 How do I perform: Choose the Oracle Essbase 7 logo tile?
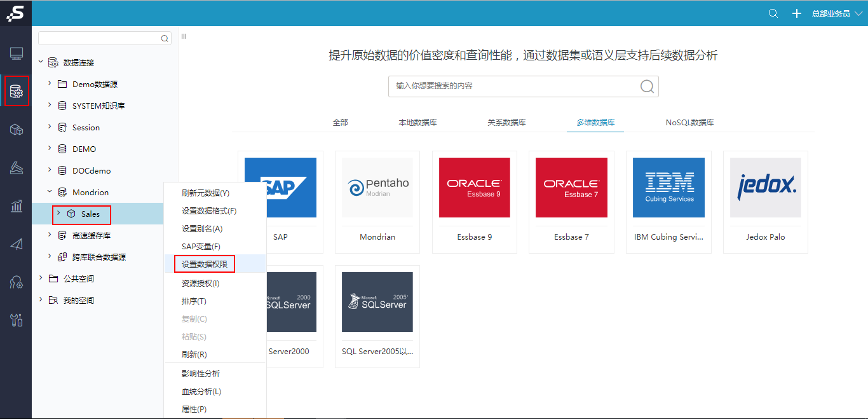click(571, 188)
